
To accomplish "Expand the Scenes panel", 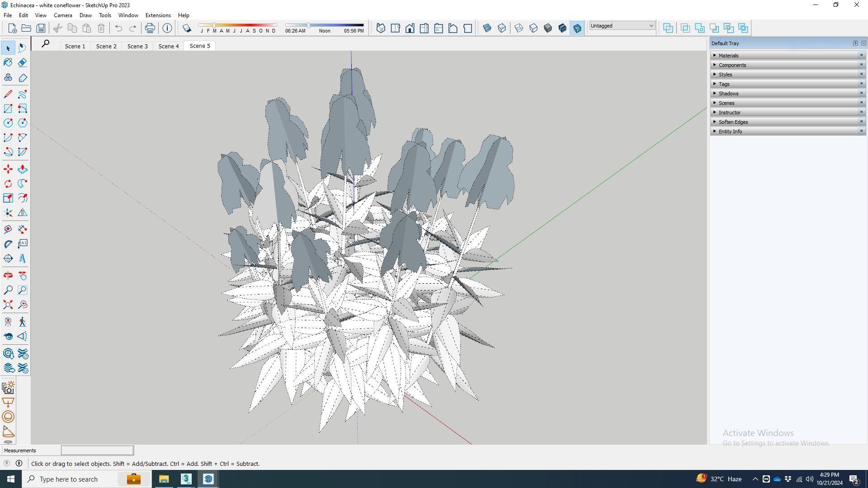I will click(x=788, y=103).
